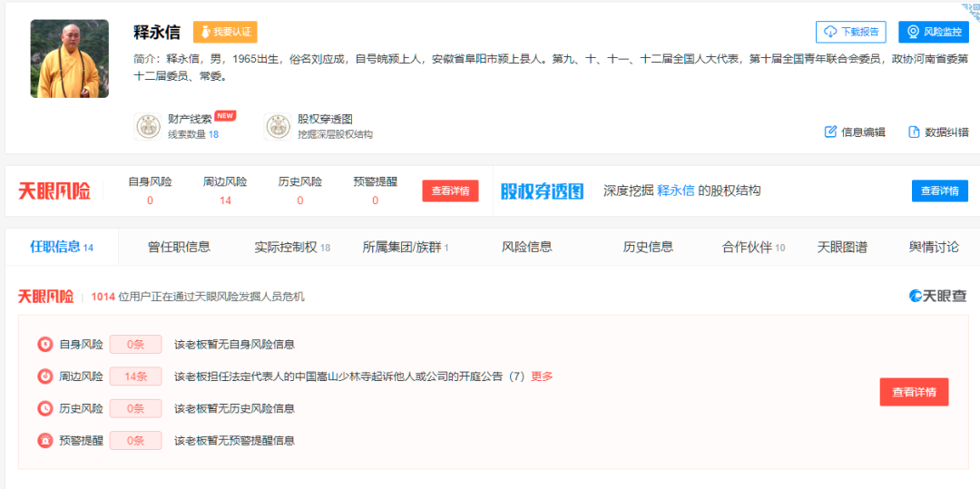Click the 释永信 name heading

pos(157,32)
